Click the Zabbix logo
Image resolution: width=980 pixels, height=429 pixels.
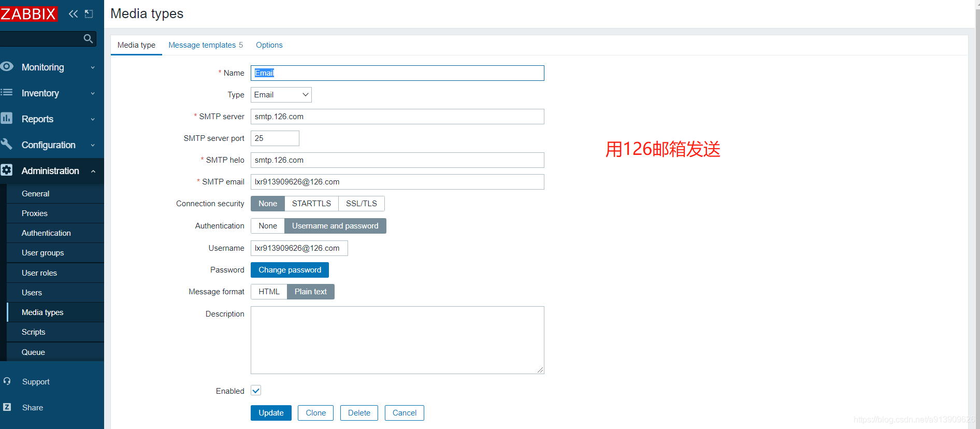coord(28,14)
